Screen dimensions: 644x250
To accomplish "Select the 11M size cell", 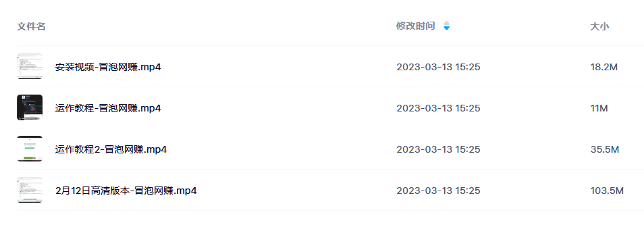I will [599, 108].
